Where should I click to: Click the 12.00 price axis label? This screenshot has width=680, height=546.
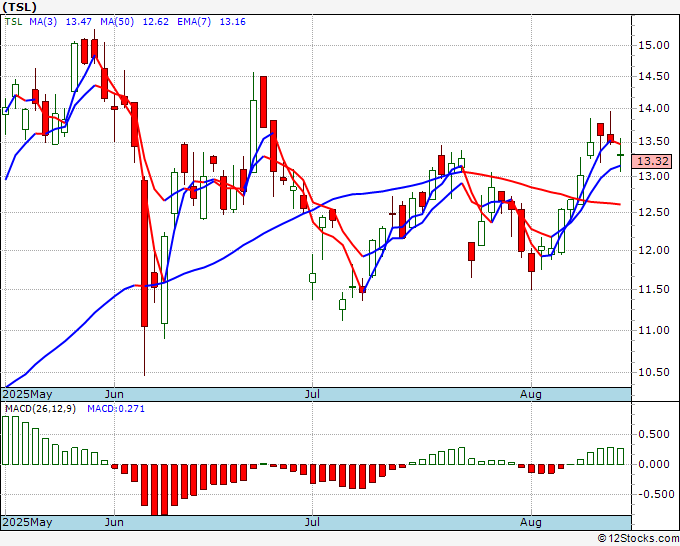(x=654, y=250)
